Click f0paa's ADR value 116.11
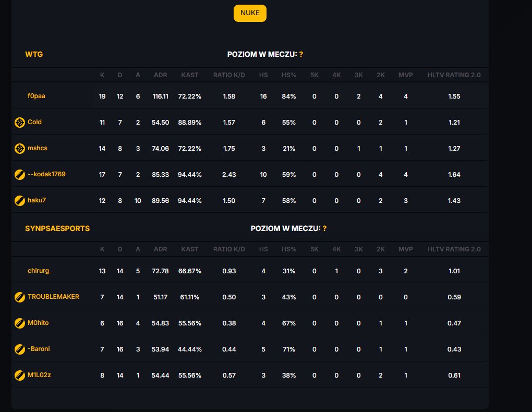The image size is (532, 412). pos(161,96)
